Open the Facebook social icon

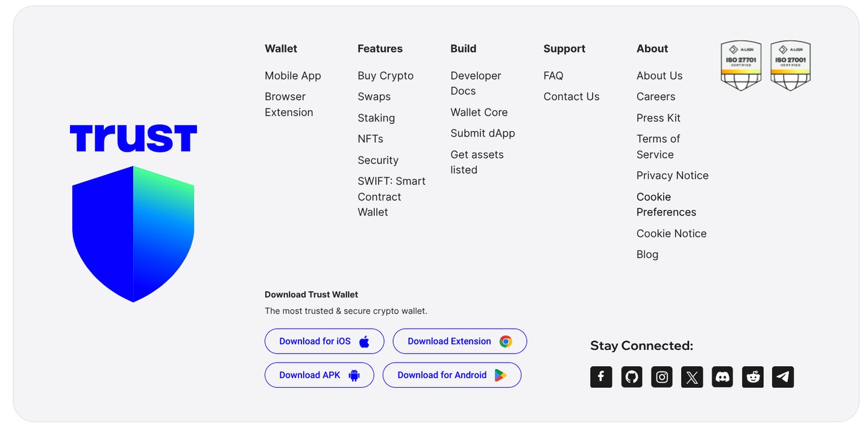click(601, 377)
